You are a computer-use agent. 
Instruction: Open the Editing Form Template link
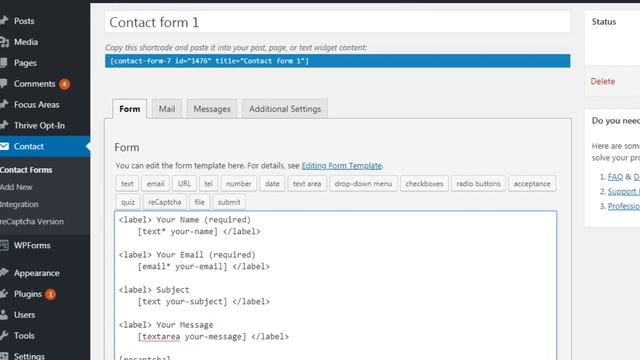coord(341,166)
